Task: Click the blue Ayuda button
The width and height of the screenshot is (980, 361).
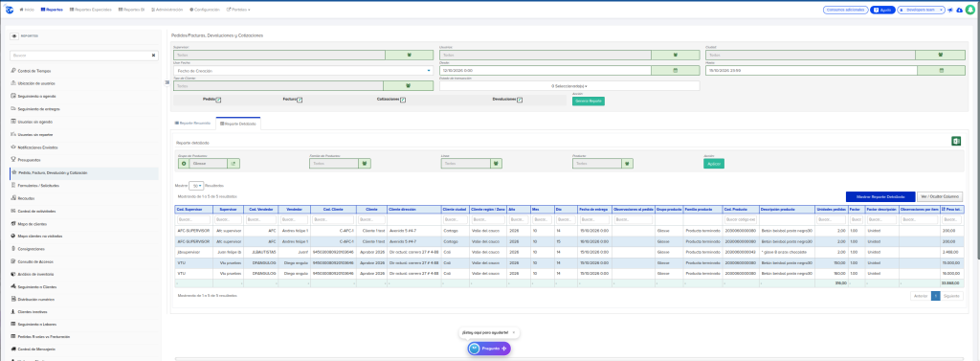Action: pos(882,10)
